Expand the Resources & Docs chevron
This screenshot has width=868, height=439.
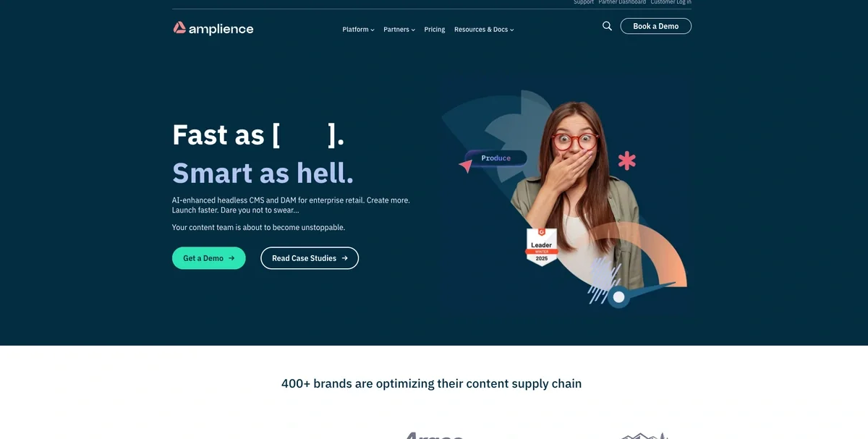coord(512,30)
